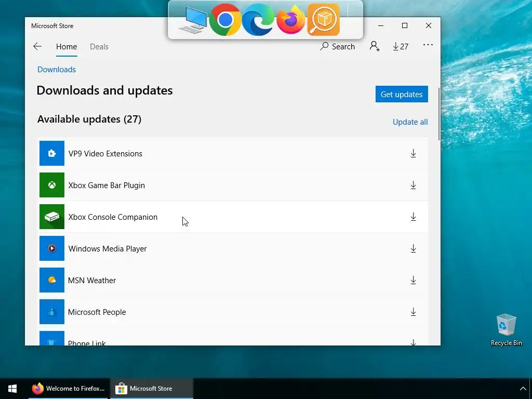Image resolution: width=532 pixels, height=399 pixels.
Task: Select the MSN Weather name
Action: [x=92, y=280]
